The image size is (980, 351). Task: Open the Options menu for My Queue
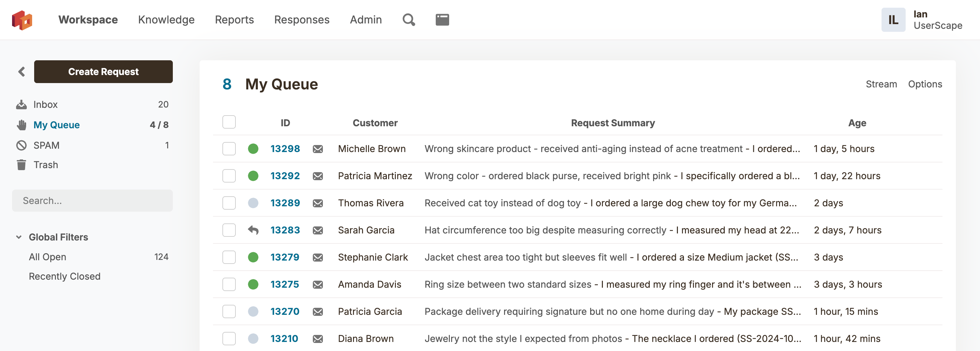[x=924, y=84]
